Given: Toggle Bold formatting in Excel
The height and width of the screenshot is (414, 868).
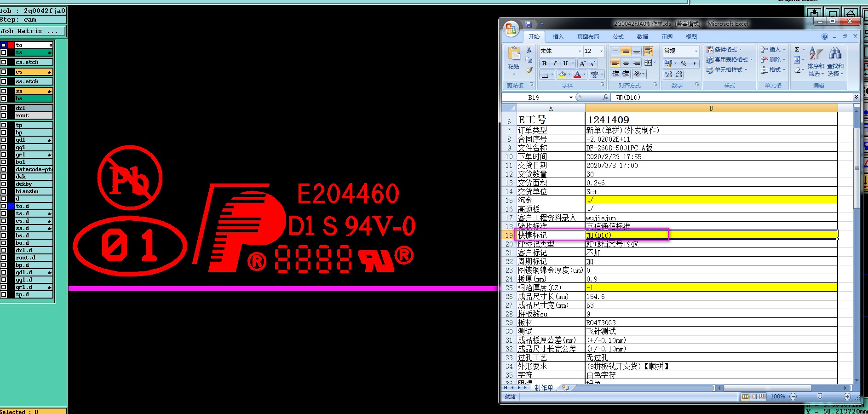Looking at the screenshot, I should 544,63.
